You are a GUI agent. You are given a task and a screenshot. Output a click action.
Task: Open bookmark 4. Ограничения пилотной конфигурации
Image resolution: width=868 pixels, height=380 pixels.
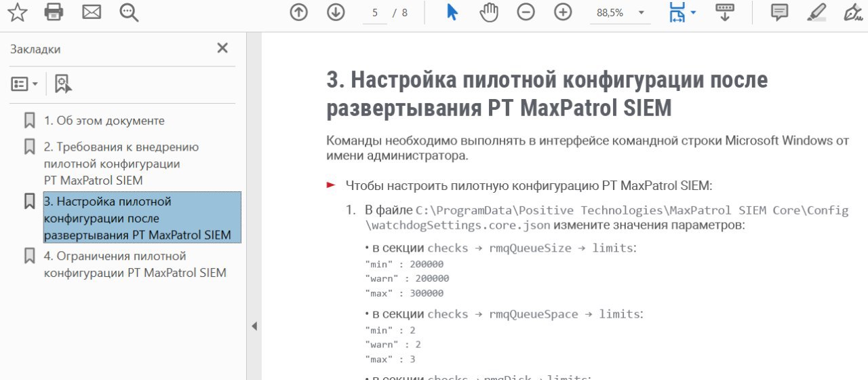(135, 265)
